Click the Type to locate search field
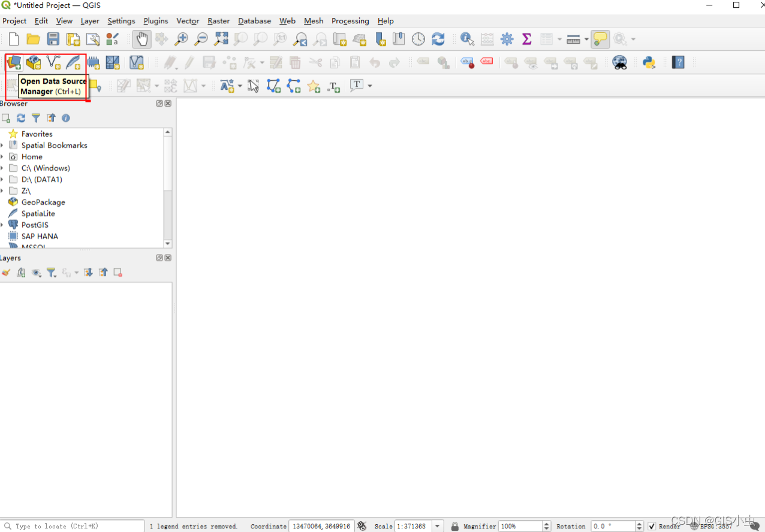Image resolution: width=765 pixels, height=532 pixels. point(73,526)
